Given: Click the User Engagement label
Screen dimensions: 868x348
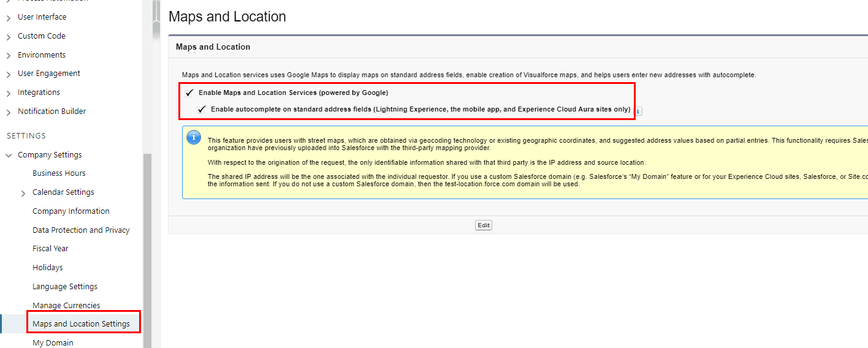Looking at the screenshot, I should click(49, 74).
